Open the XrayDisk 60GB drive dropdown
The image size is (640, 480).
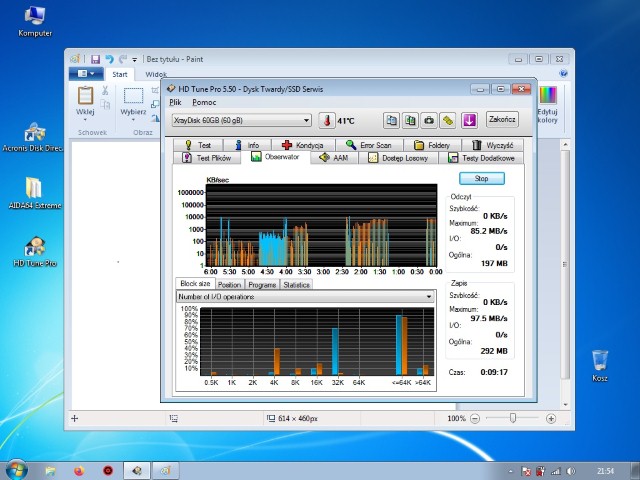(x=242, y=120)
